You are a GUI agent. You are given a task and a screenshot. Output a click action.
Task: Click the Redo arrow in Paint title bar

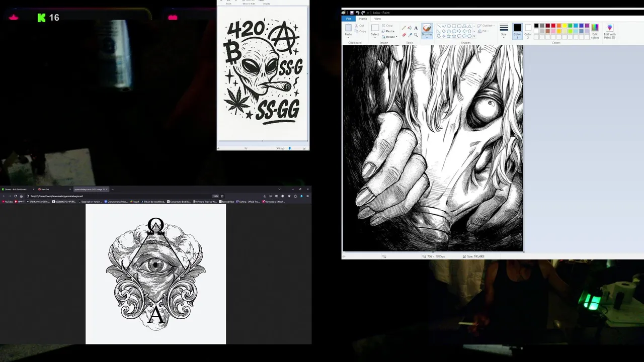(363, 13)
